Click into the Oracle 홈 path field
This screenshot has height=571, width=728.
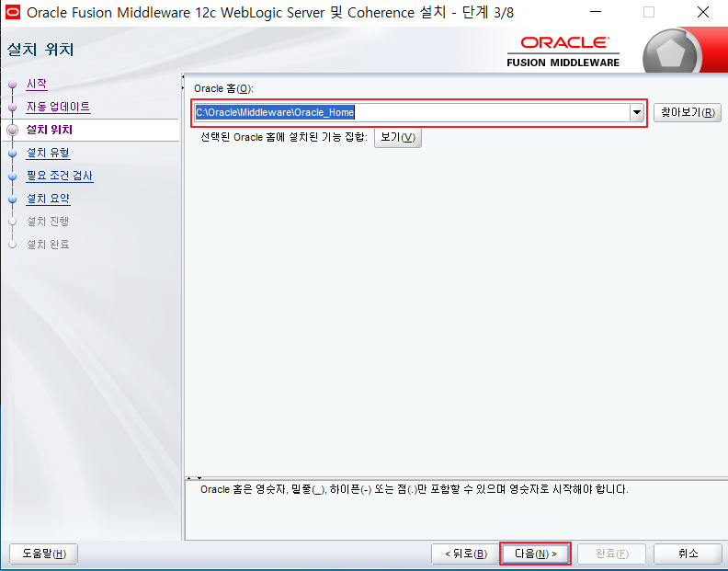[x=412, y=112]
